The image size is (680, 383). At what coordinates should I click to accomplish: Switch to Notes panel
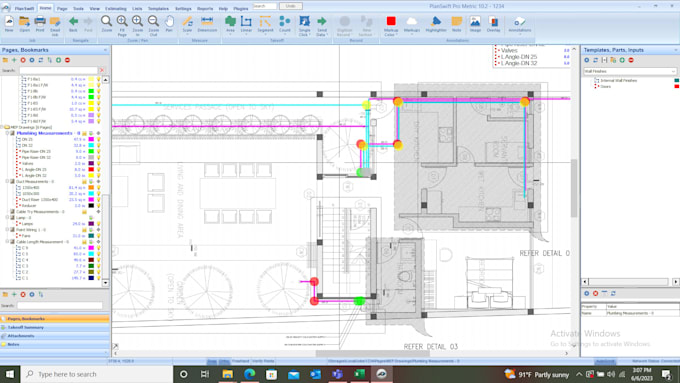click(55, 344)
